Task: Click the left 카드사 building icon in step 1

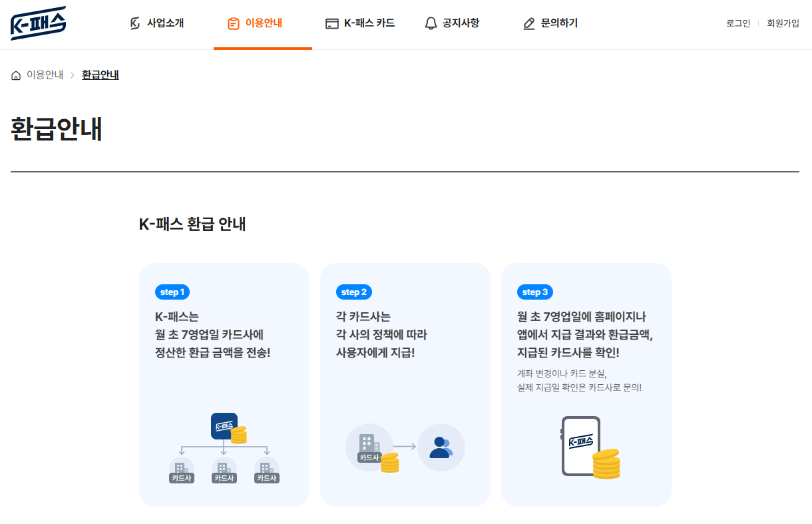Action: coord(182,470)
